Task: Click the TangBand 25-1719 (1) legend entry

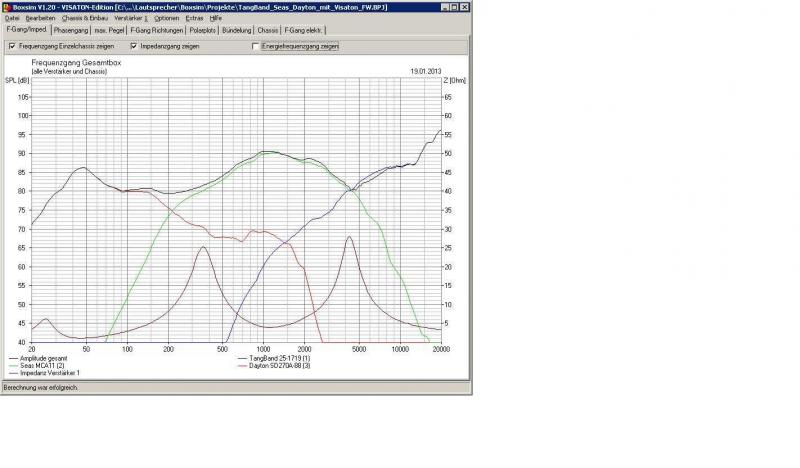Action: click(274, 359)
